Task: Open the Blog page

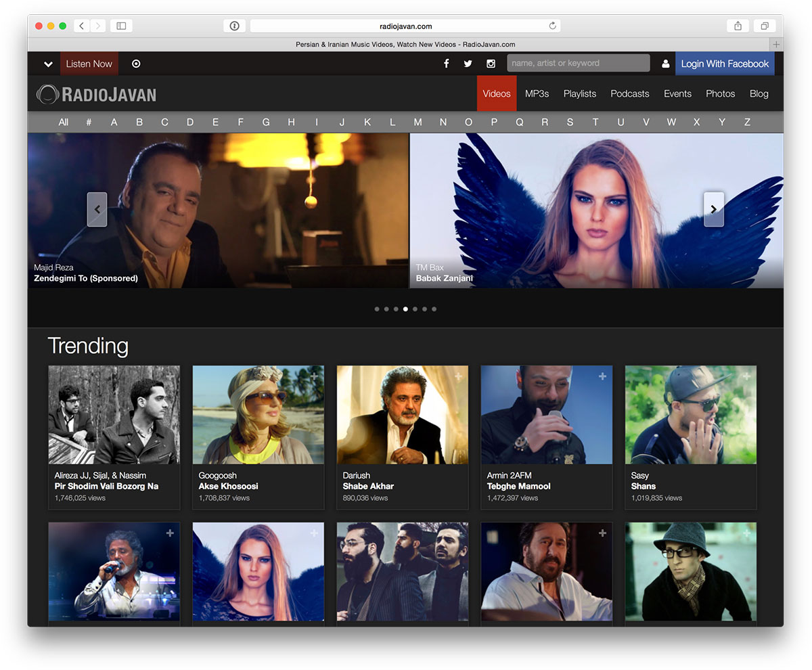Action: coord(759,93)
